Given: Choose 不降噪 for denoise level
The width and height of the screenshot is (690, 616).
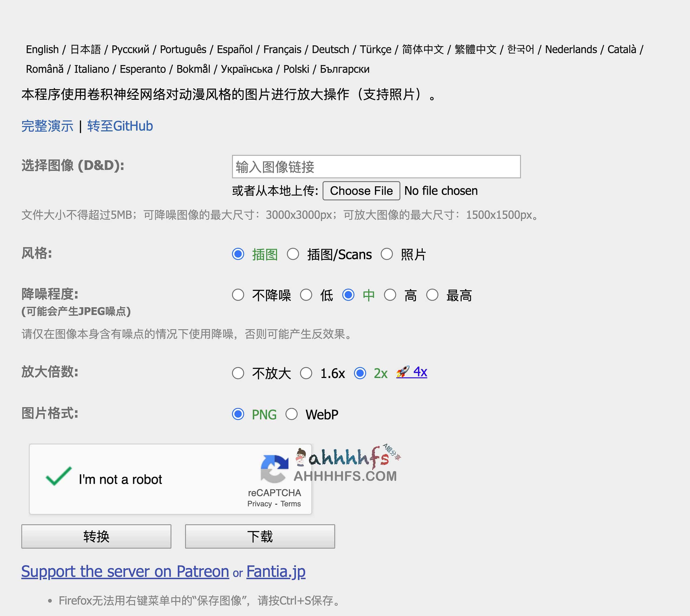Looking at the screenshot, I should tap(238, 295).
